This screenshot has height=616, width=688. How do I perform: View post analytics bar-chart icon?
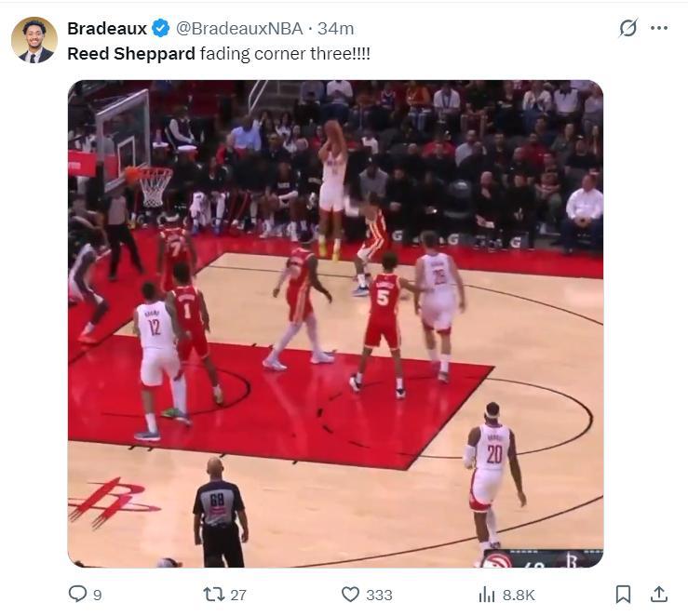tap(487, 595)
